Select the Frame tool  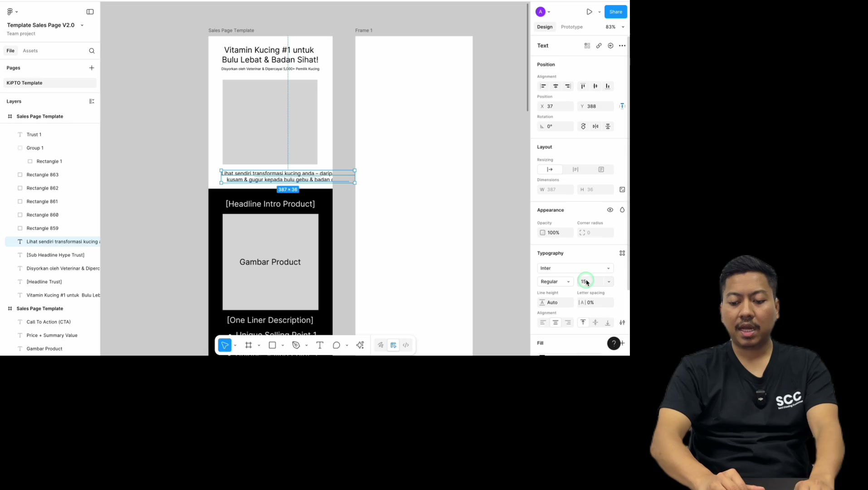point(249,345)
